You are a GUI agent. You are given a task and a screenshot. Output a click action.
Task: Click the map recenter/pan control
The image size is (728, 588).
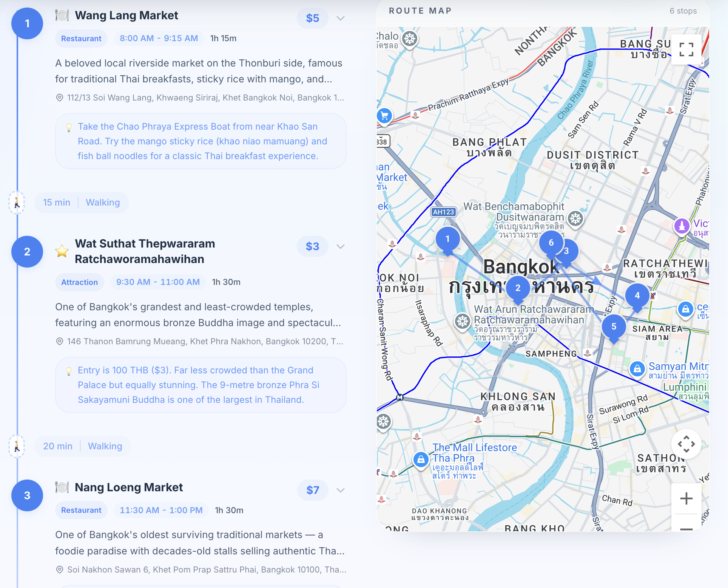686,444
